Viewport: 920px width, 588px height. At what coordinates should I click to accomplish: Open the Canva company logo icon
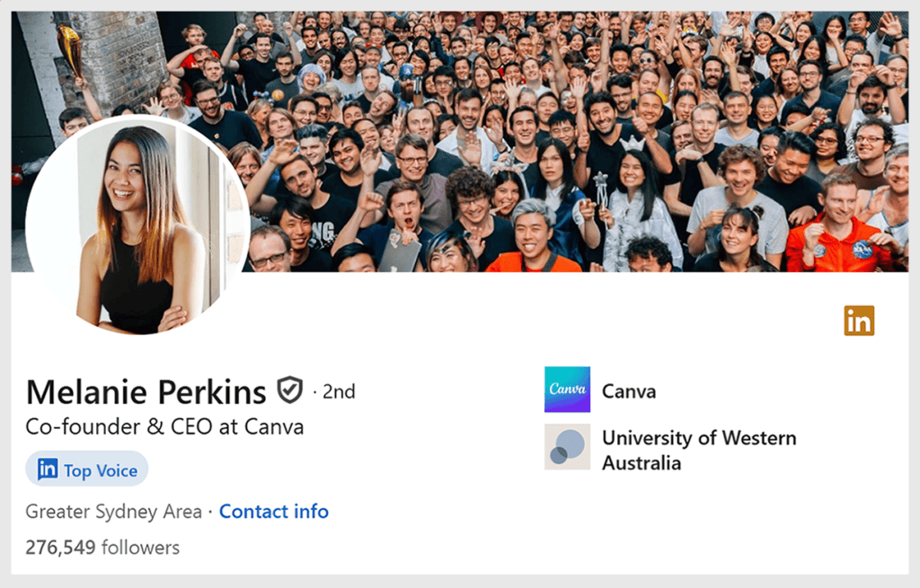click(x=567, y=390)
